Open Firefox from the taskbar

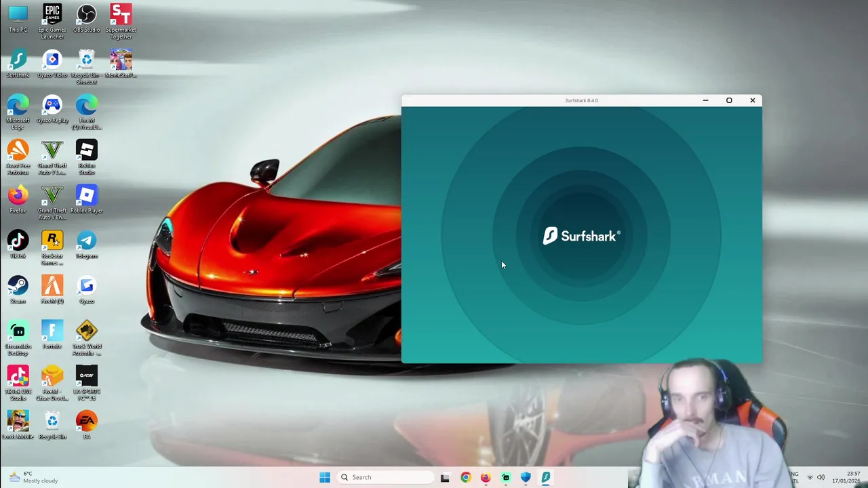[486, 477]
